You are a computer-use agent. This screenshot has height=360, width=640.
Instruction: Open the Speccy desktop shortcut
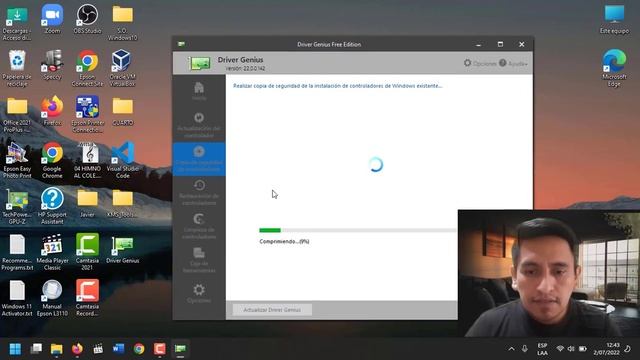[52, 65]
